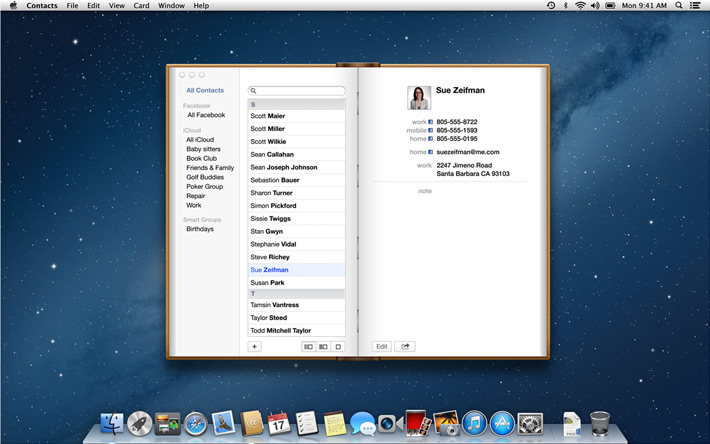The height and width of the screenshot is (444, 710).
Task: Click Facebook icon beside work phone number
Action: (431, 122)
